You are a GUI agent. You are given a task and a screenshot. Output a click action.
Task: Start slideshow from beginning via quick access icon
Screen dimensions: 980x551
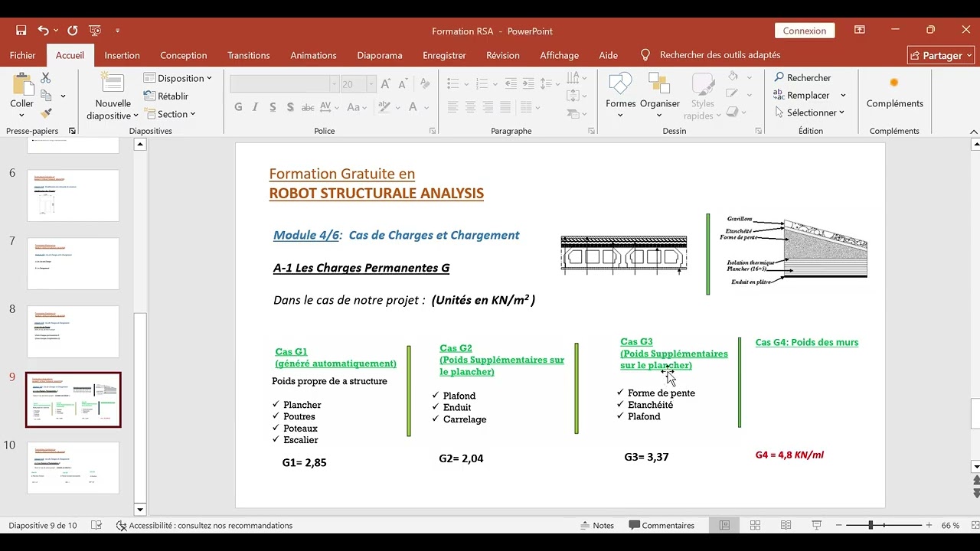[x=95, y=31]
